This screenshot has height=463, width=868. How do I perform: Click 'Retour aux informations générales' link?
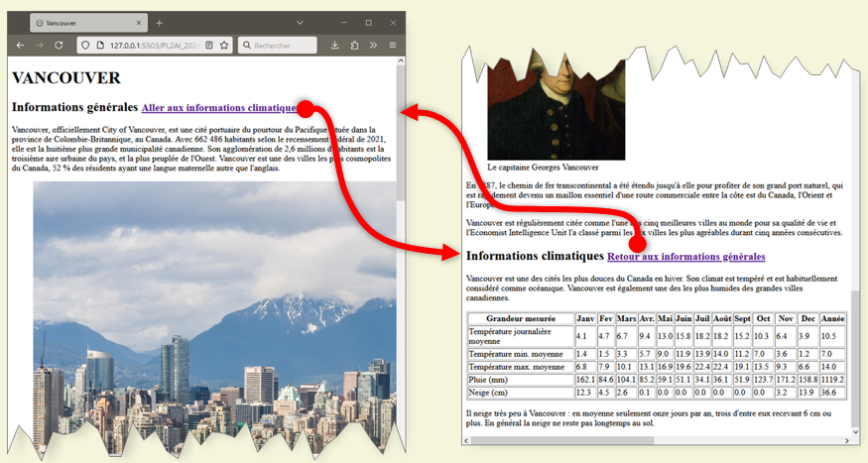click(x=685, y=257)
